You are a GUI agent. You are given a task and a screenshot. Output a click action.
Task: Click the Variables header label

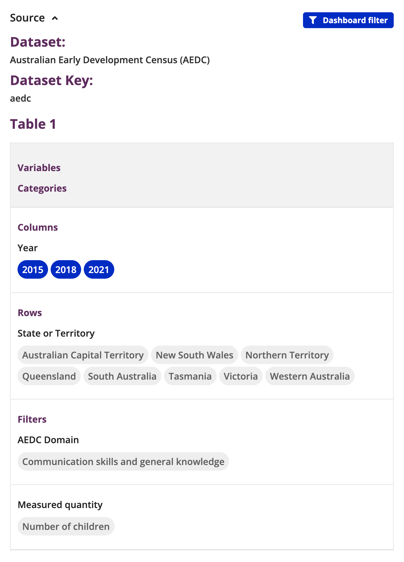pyautogui.click(x=39, y=168)
